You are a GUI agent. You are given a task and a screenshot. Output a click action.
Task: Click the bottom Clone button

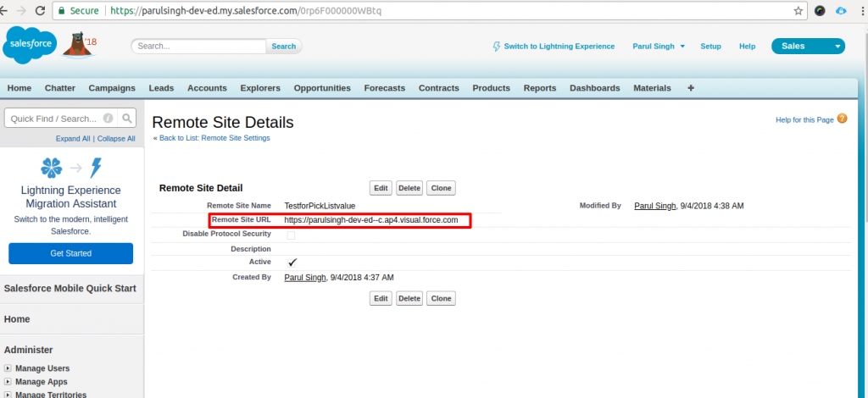coord(440,298)
